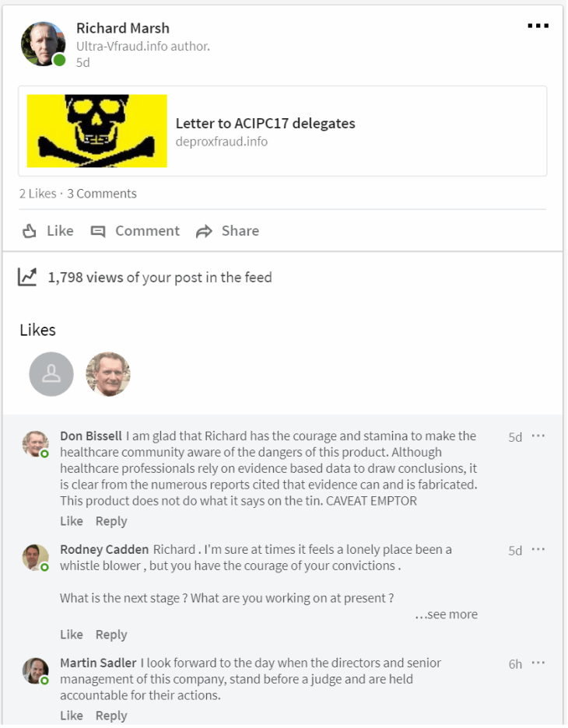Click the post views chart icon
Viewport: 568px width, 728px height.
28,277
